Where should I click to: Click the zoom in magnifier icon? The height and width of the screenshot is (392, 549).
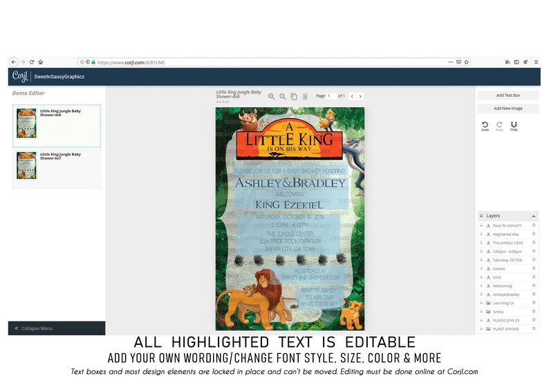271,96
